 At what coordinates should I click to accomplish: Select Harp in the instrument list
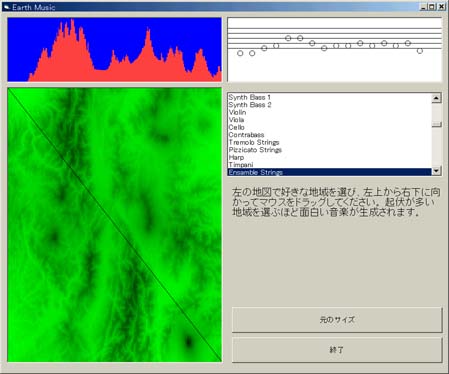(329, 157)
